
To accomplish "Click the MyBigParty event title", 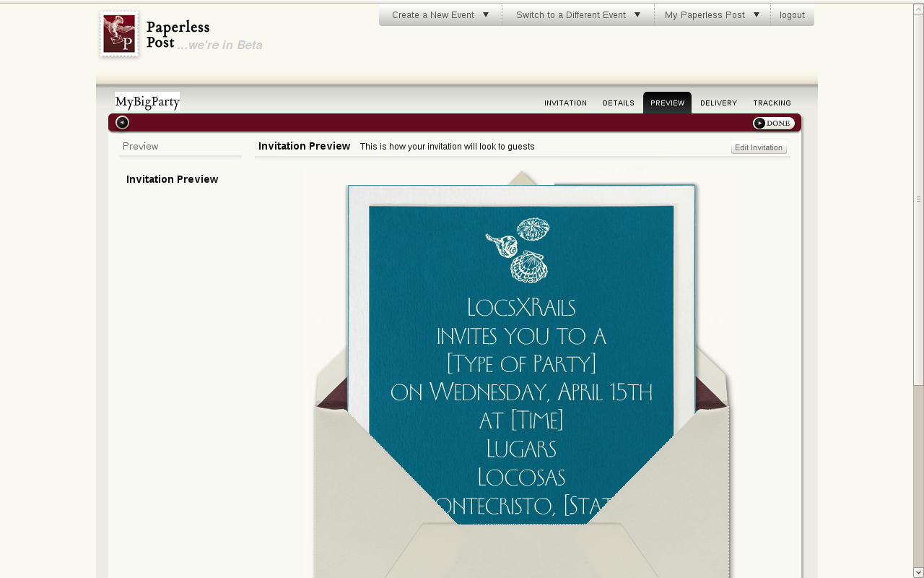I will [x=147, y=102].
